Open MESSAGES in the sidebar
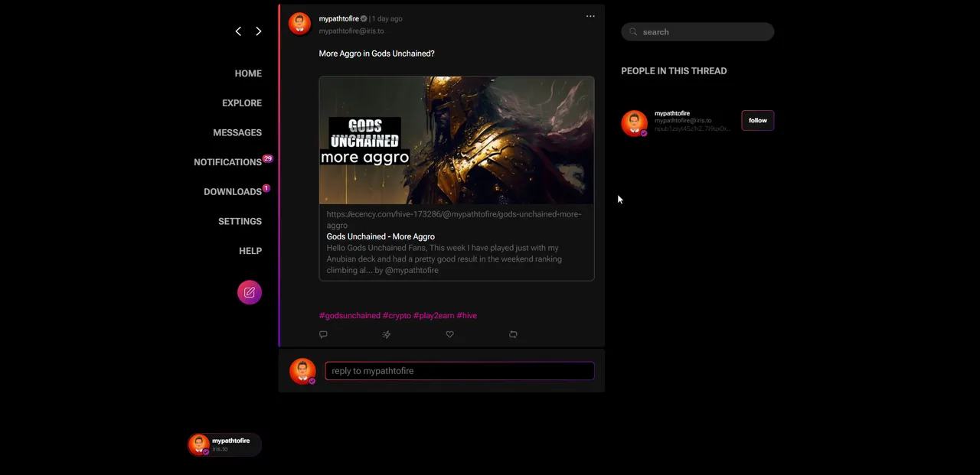This screenshot has height=475, width=980. click(x=237, y=132)
